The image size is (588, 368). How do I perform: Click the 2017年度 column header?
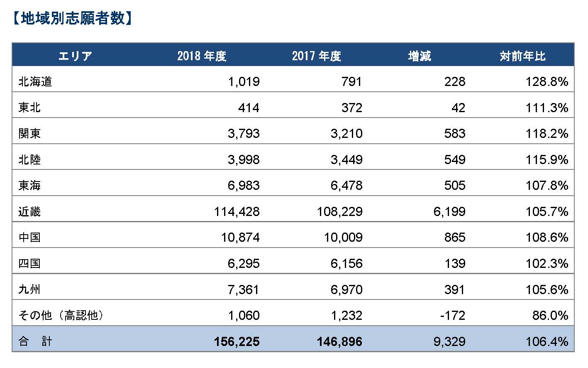pyautogui.click(x=317, y=56)
